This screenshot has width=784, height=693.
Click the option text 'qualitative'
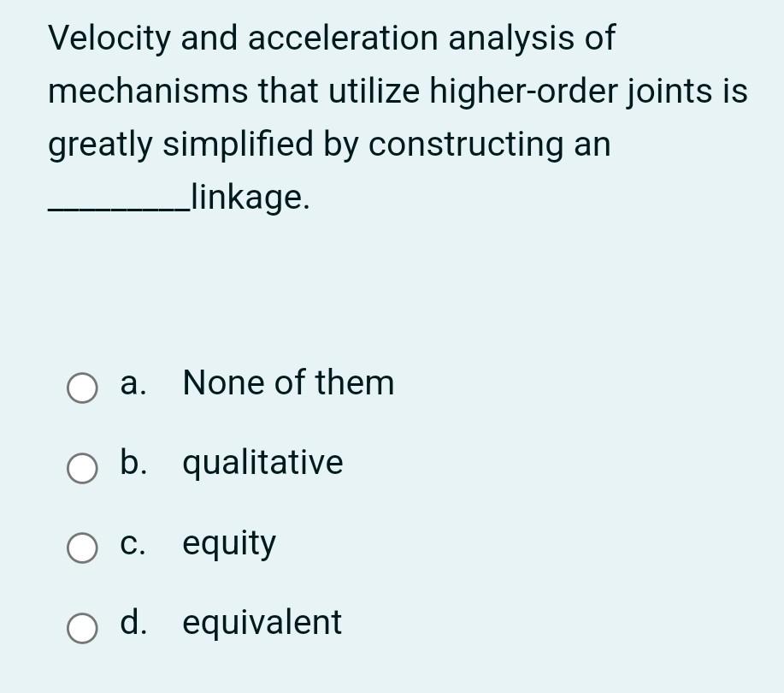[262, 463]
